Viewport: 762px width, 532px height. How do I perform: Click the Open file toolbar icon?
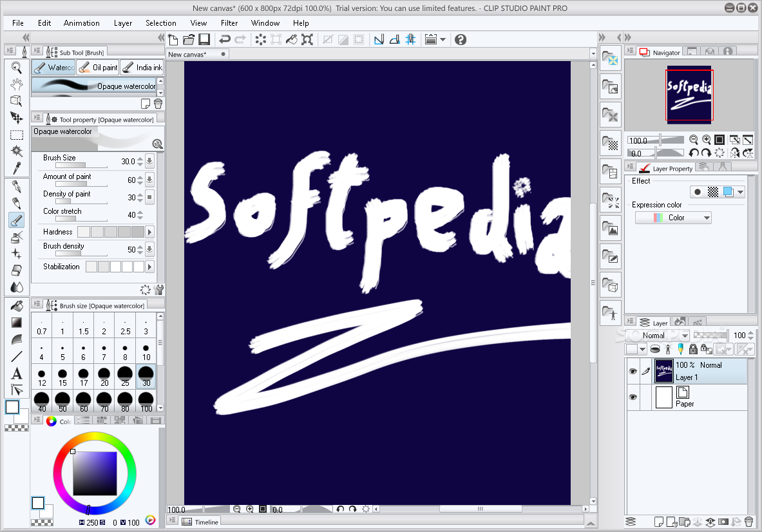pyautogui.click(x=189, y=39)
